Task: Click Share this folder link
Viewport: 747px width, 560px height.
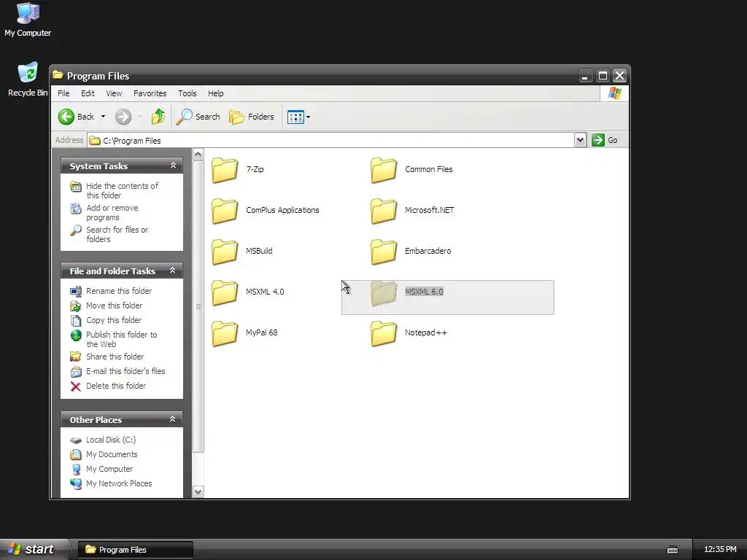Action: coord(115,357)
